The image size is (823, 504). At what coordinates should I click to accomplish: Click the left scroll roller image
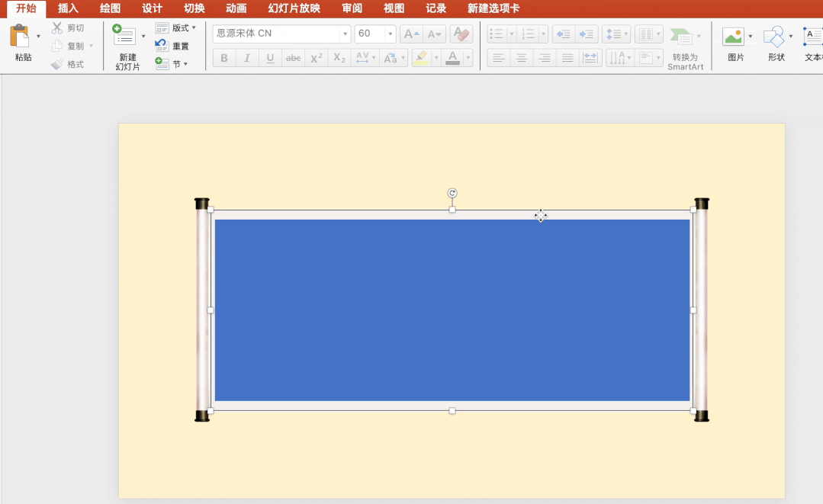pos(202,310)
